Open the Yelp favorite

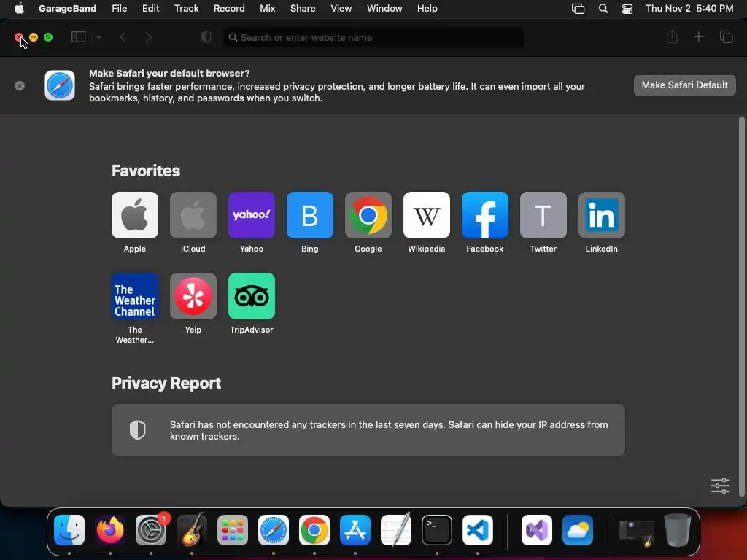click(193, 296)
